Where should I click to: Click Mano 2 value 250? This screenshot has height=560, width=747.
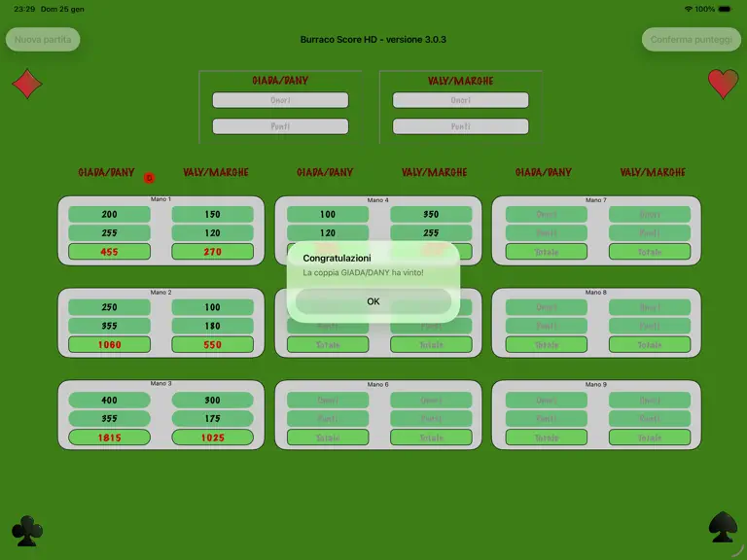(x=109, y=307)
